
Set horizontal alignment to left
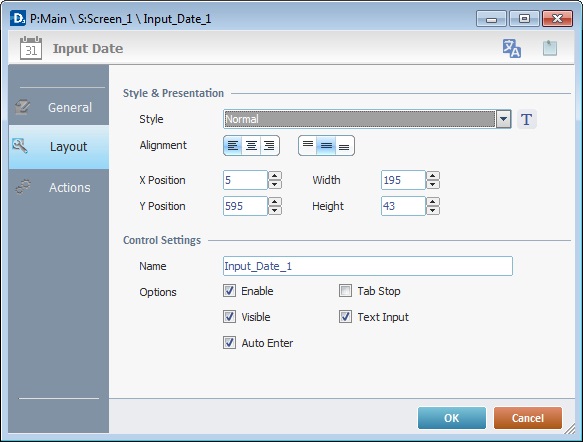coord(233,145)
